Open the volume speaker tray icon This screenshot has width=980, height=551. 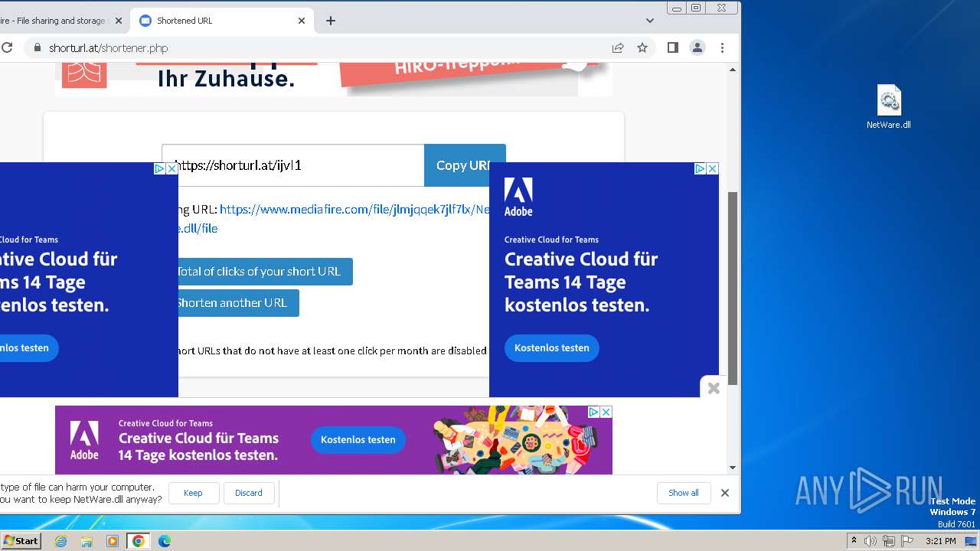[x=871, y=541]
